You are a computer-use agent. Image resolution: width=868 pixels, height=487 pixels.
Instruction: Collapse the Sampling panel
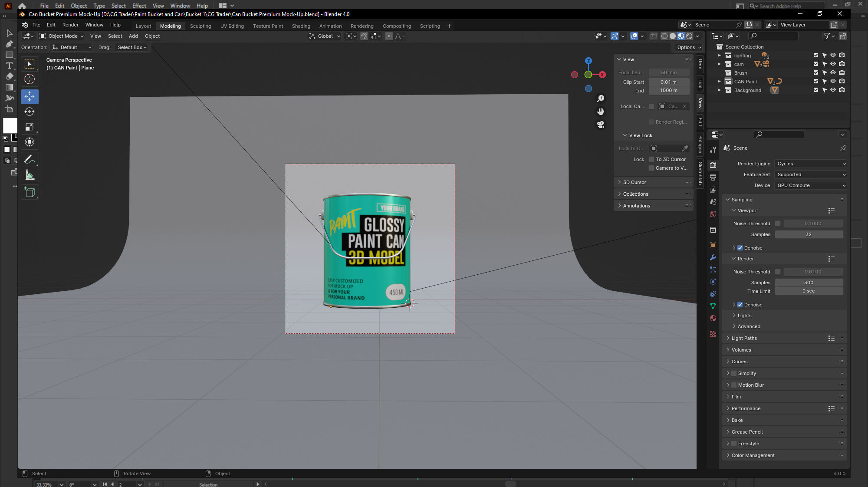click(742, 200)
